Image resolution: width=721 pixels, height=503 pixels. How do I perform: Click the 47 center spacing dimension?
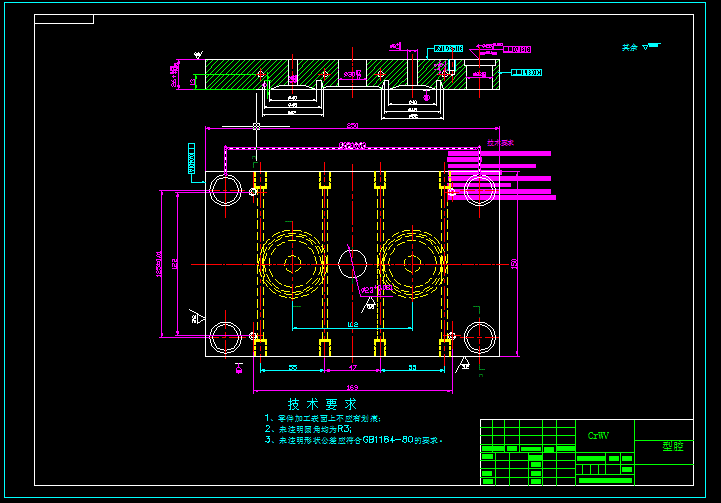pos(353,367)
